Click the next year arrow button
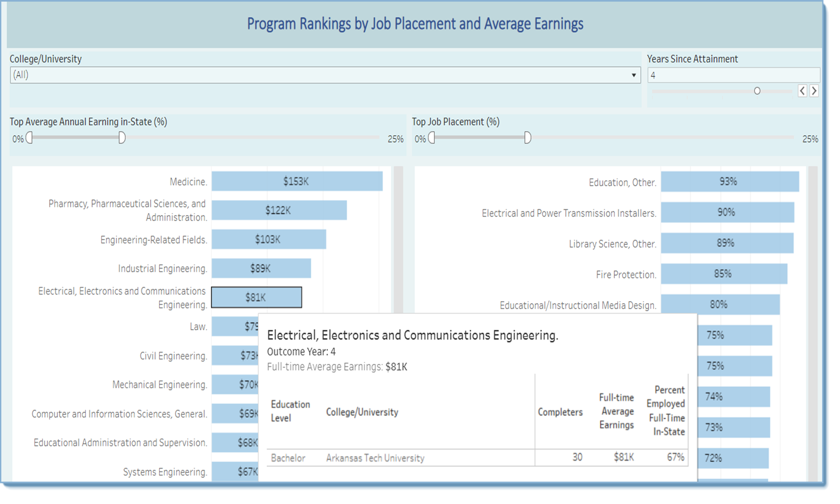 coord(814,91)
